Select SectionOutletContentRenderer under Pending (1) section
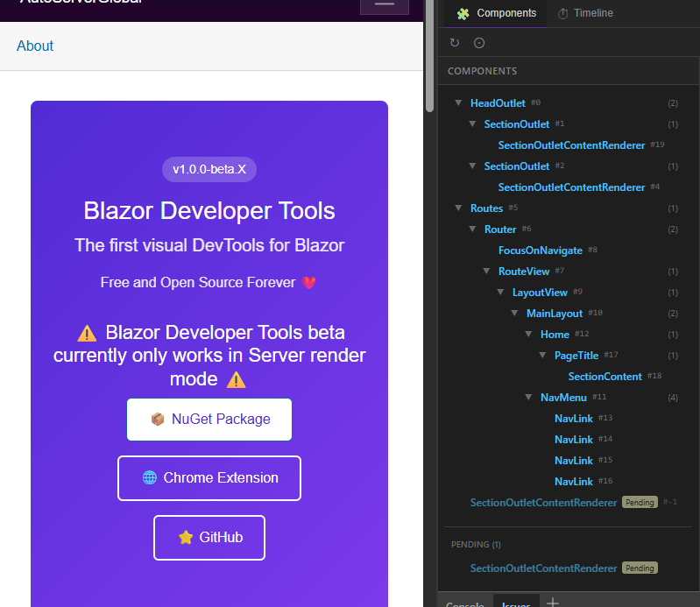Viewport: 700px width, 607px height. click(543, 568)
